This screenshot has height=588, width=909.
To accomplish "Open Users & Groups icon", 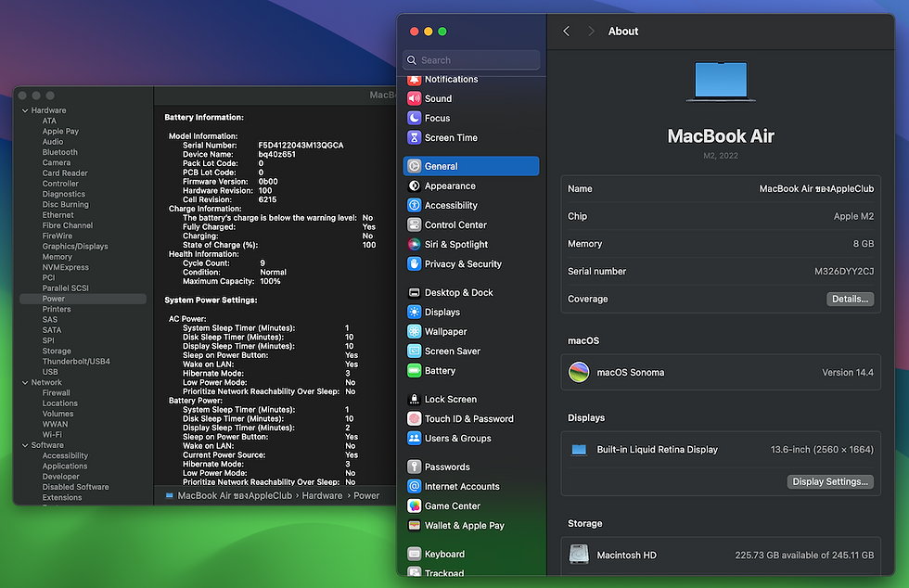I will click(x=414, y=439).
